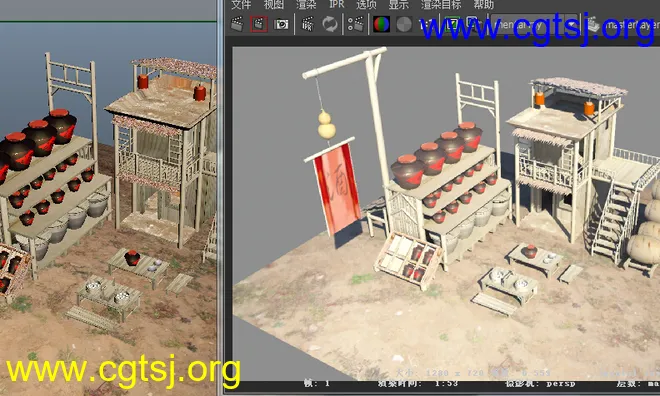Open the 文件 menu

tap(241, 5)
